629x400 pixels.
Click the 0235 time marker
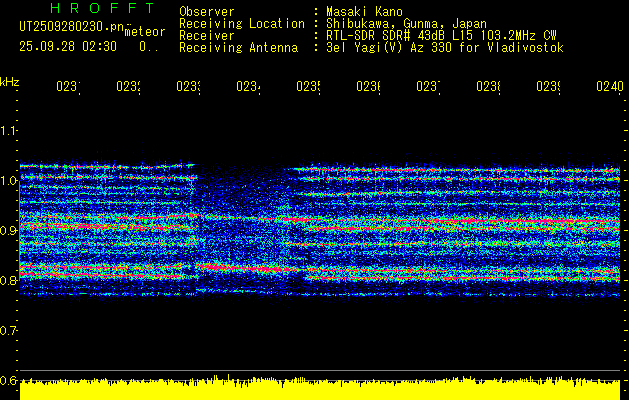(x=308, y=87)
